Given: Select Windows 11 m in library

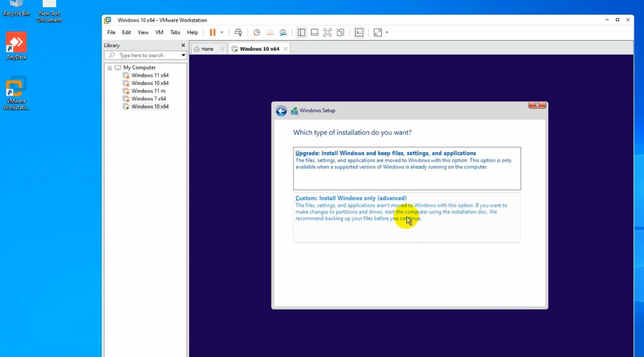Looking at the screenshot, I should click(148, 91).
